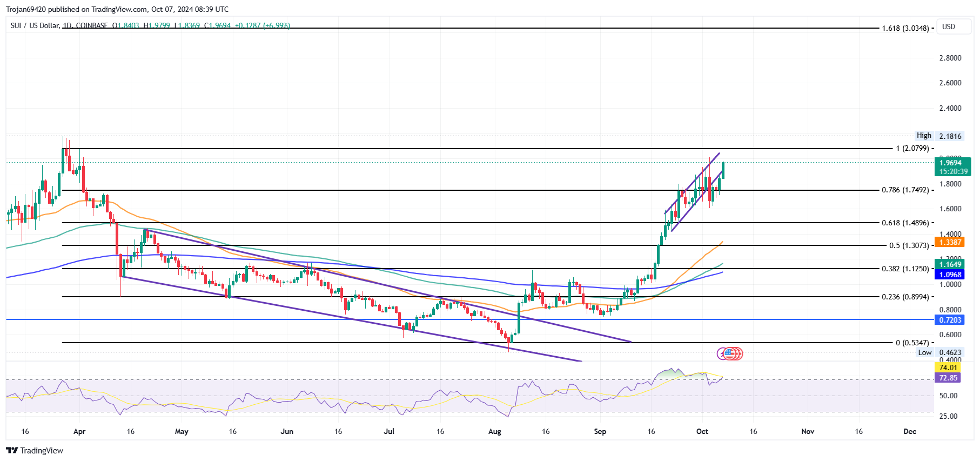Click the 1.8000 price axis label
This screenshot has height=461, width=980.
click(x=950, y=184)
